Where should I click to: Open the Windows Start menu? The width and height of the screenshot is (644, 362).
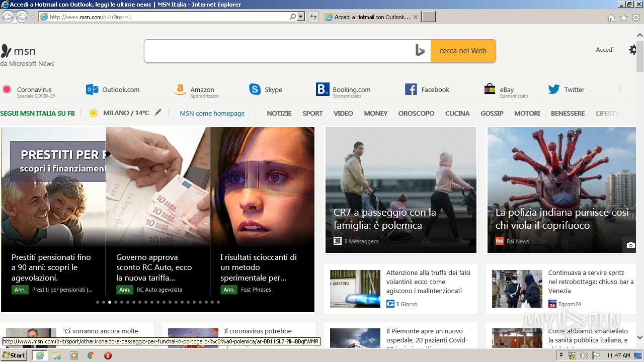click(x=14, y=355)
